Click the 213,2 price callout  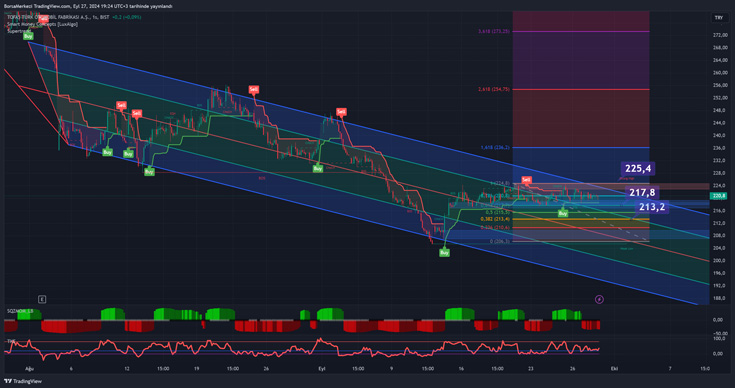tap(652, 207)
